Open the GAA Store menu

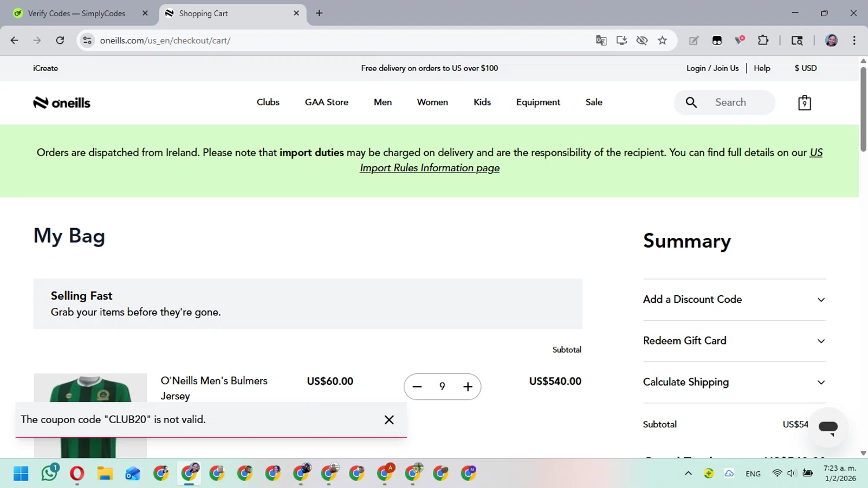click(x=326, y=102)
